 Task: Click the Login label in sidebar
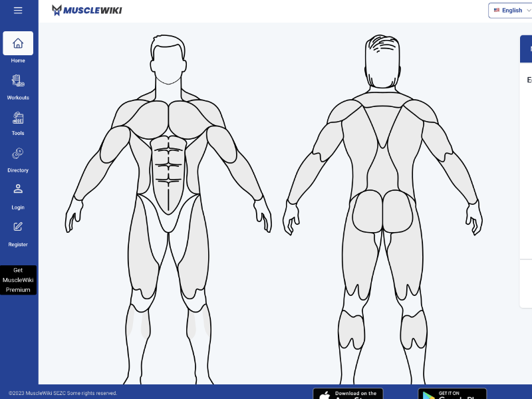(x=18, y=207)
